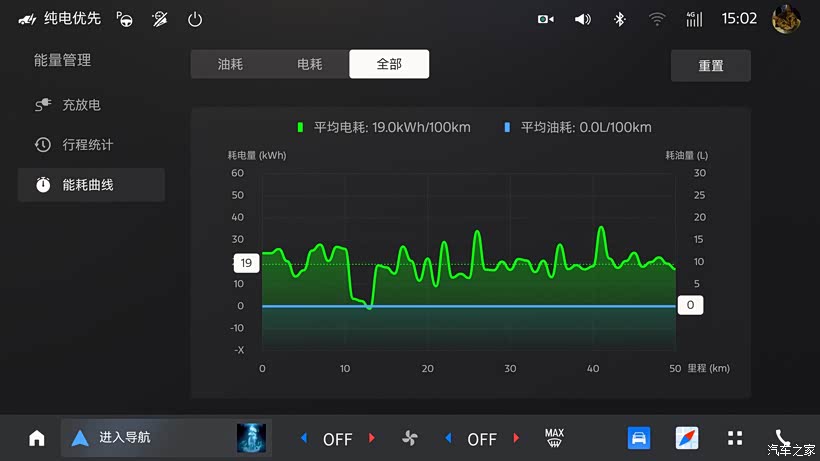Screen dimensions: 820x461
Task: Tap the 平均电耗: 19.0kWh/100km label
Action: (392, 128)
